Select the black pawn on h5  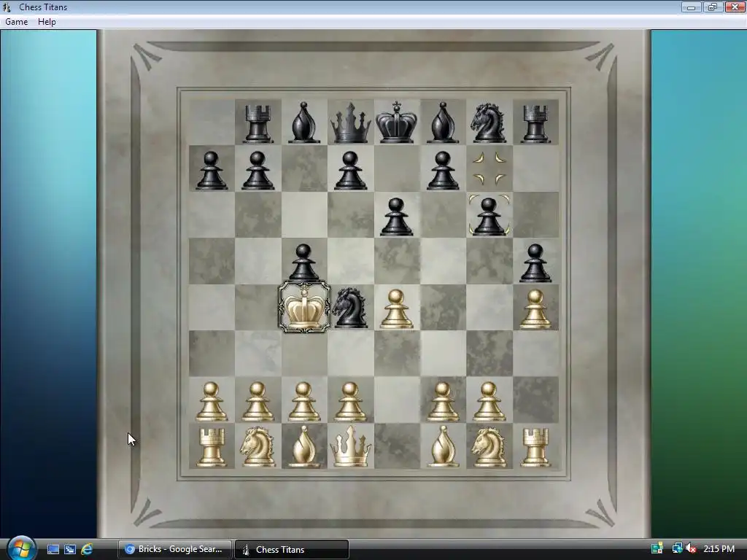coord(535,262)
